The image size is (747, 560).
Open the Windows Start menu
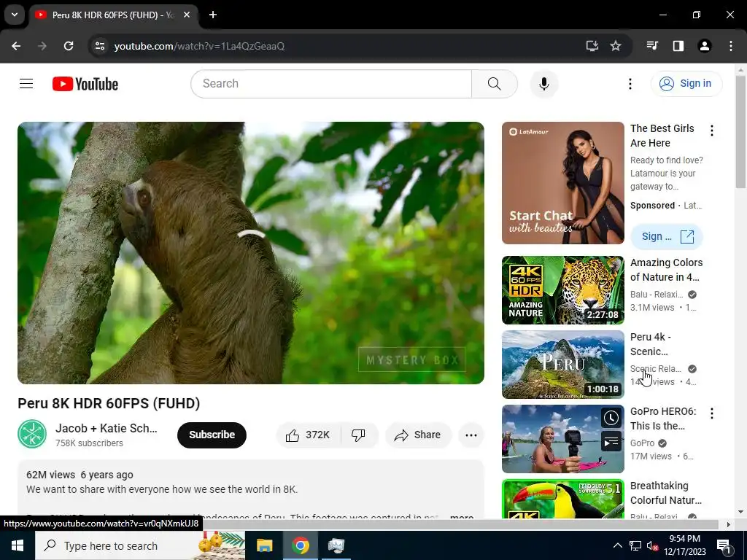point(18,545)
